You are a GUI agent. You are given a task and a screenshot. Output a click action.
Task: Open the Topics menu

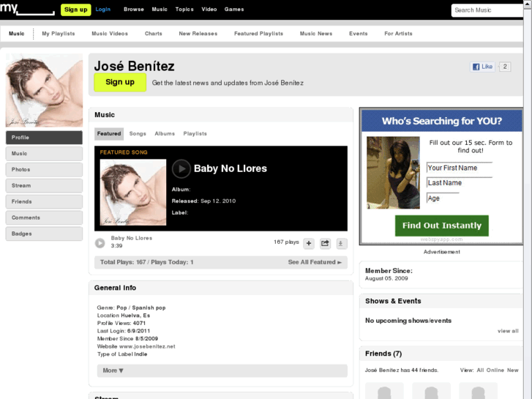pos(184,10)
